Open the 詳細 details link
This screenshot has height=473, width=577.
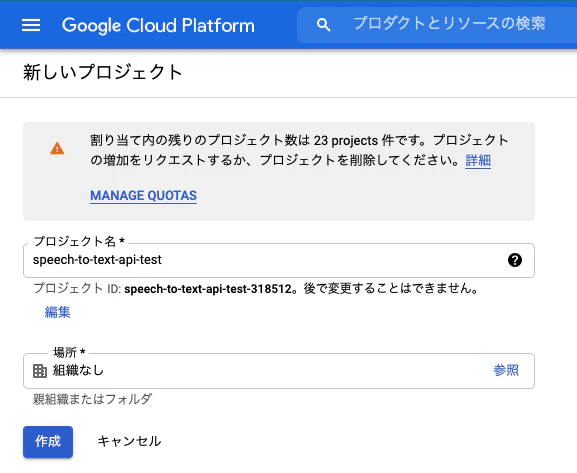coord(478,160)
